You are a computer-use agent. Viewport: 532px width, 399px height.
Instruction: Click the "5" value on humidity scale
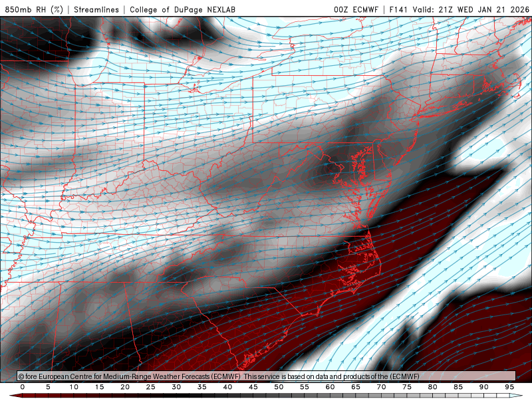(x=48, y=387)
